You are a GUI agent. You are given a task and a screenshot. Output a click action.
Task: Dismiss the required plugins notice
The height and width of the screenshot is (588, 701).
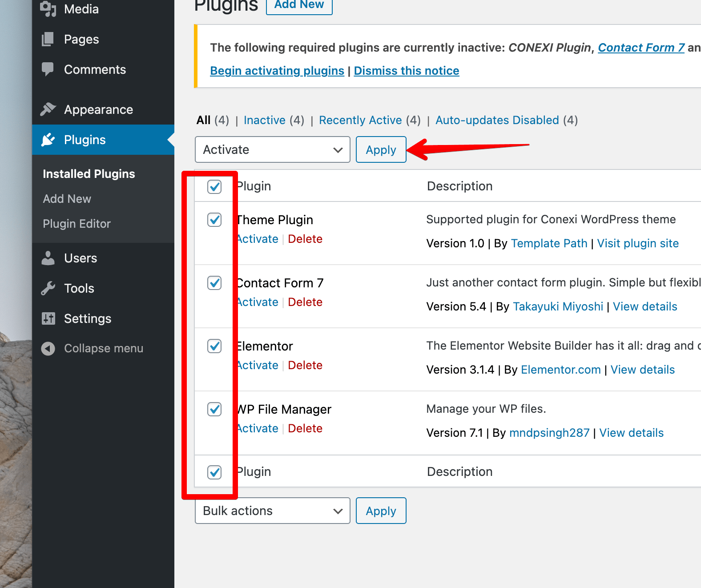pyautogui.click(x=406, y=71)
